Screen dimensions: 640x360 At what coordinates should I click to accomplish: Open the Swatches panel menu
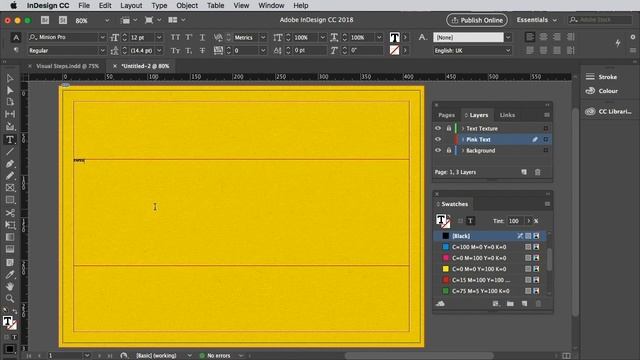[547, 204]
